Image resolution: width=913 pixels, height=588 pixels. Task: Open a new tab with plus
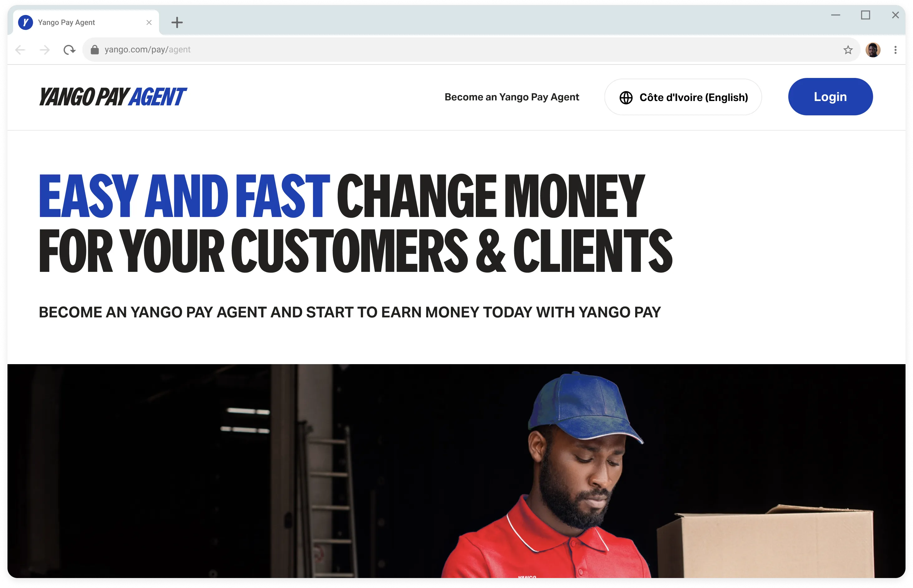point(177,22)
